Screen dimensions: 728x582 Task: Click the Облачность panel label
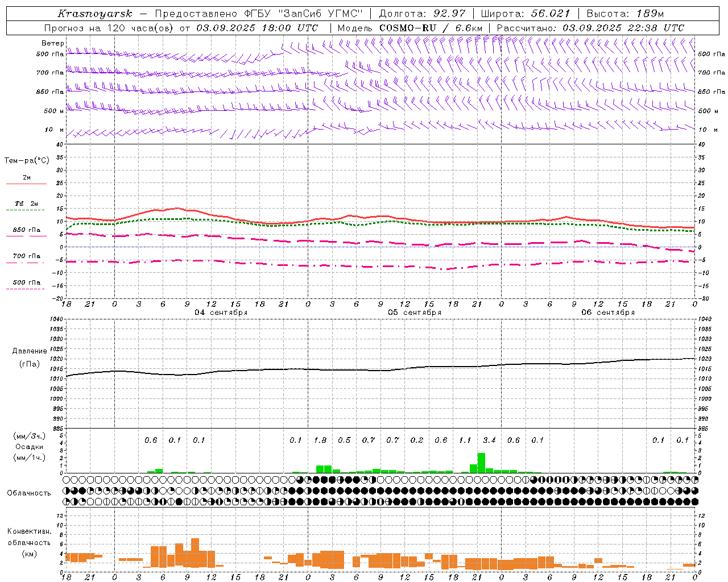coord(29,493)
